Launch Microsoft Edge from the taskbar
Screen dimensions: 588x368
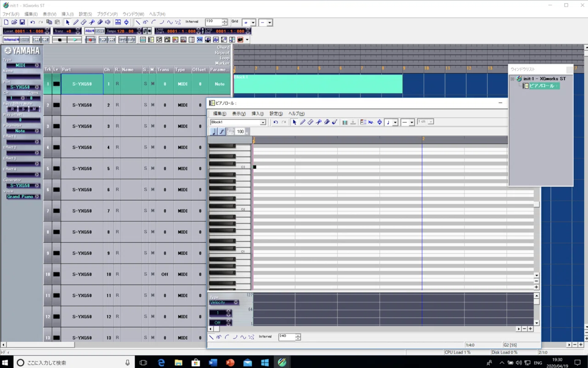161,362
